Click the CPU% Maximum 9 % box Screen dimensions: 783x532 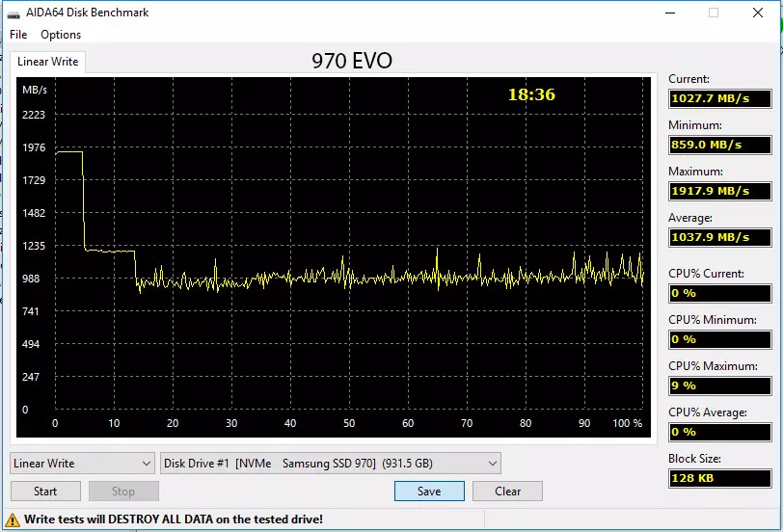pos(719,386)
